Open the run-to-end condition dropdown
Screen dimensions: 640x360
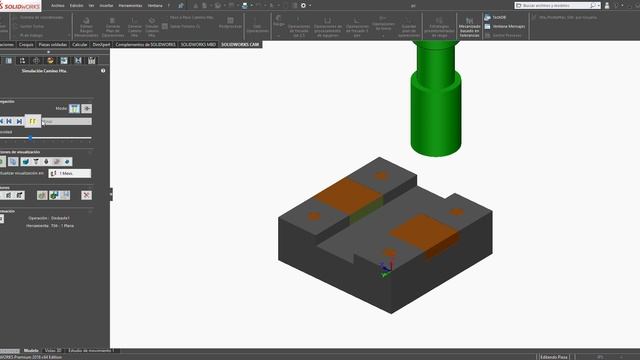[x=67, y=121]
